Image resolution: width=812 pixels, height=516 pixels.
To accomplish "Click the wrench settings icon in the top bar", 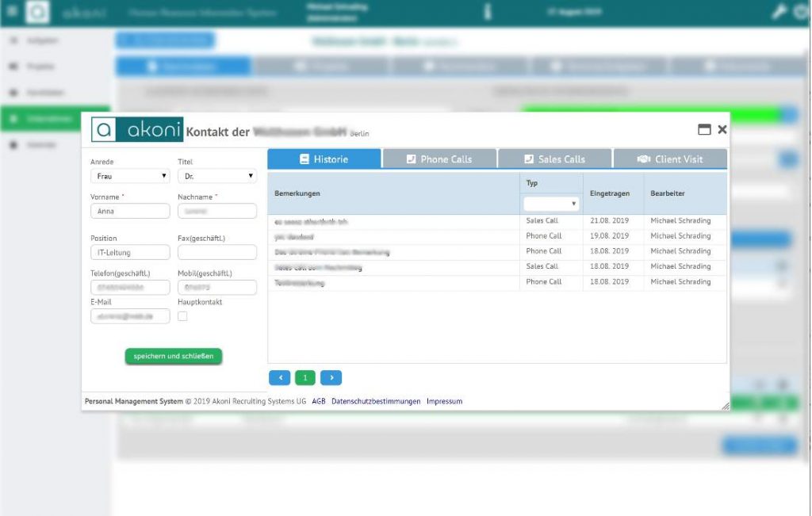I will coord(779,12).
